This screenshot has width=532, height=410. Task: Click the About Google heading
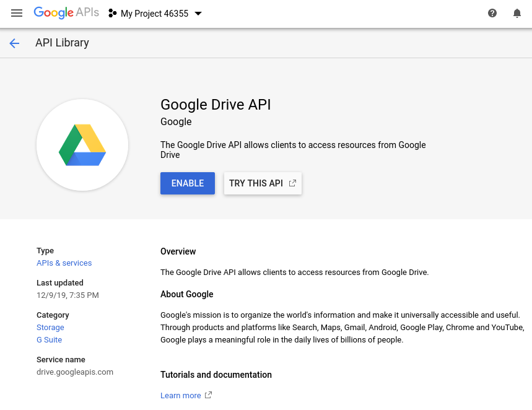pyautogui.click(x=187, y=294)
